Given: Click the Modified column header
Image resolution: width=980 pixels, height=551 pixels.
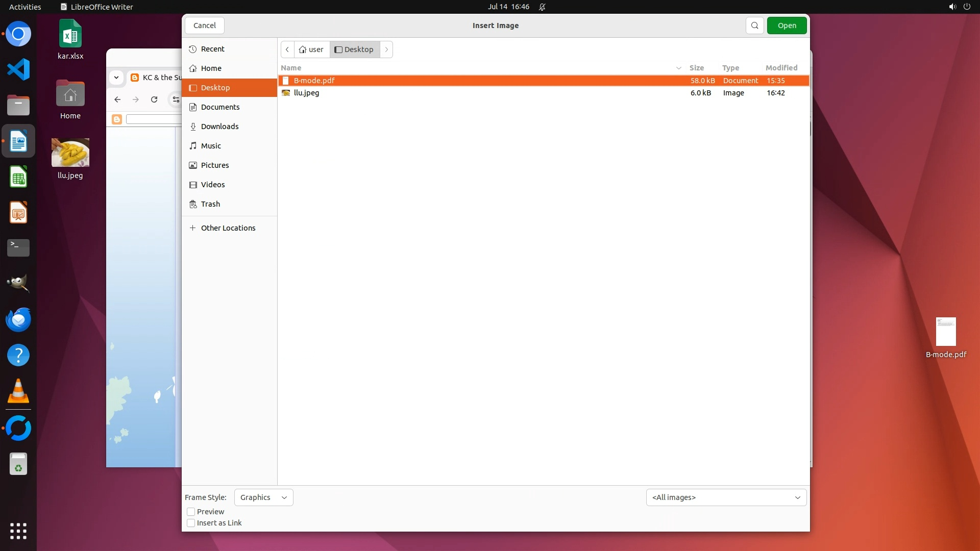Looking at the screenshot, I should (781, 68).
